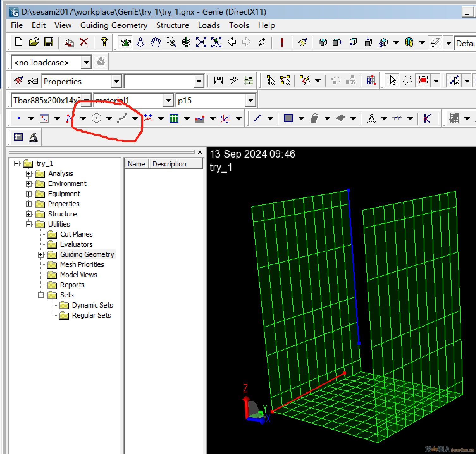The height and width of the screenshot is (454, 476).
Task: Select the Dynamic Sets folder
Action: (x=92, y=305)
